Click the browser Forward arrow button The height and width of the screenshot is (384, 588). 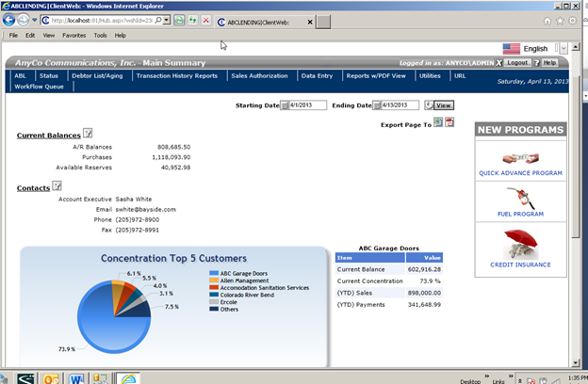pyautogui.click(x=24, y=20)
